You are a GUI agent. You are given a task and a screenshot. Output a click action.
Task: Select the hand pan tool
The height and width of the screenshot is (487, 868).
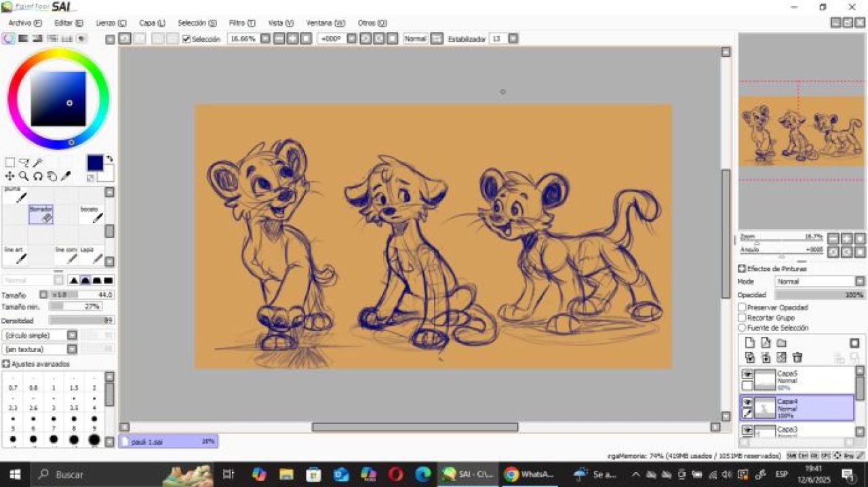point(52,176)
